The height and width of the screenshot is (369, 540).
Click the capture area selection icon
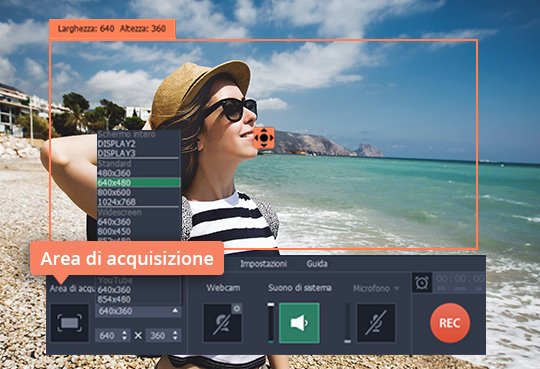[x=70, y=323]
